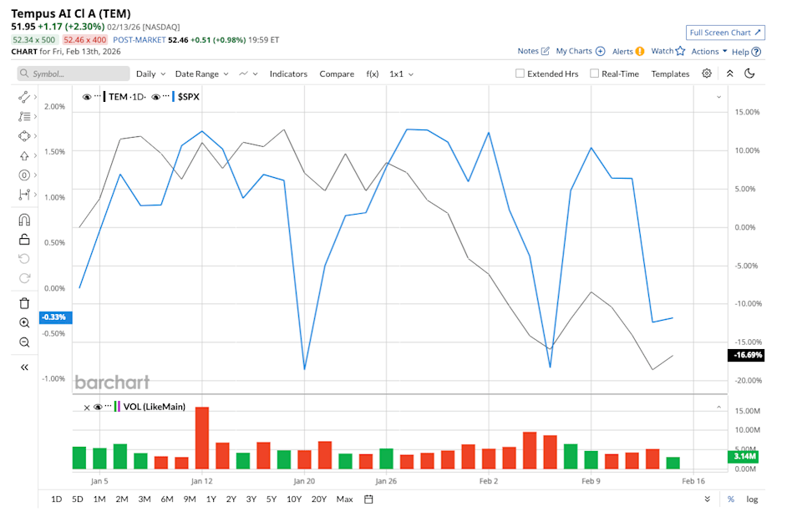Viewport: 802px width, 532px height.
Task: Hide the TEM series with eye toggle
Action: 86,96
